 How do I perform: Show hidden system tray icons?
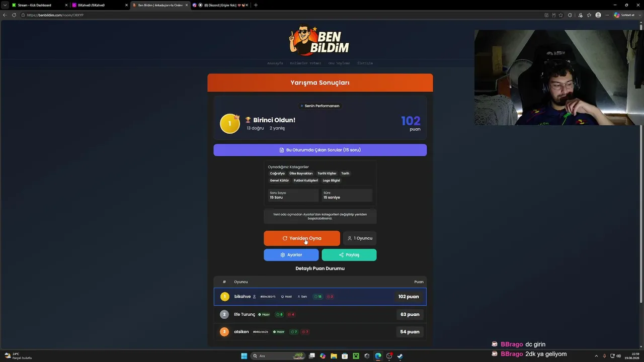pyautogui.click(x=596, y=356)
